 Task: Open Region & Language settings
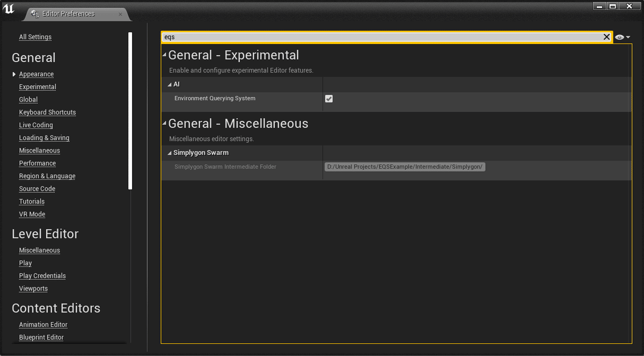(x=47, y=176)
